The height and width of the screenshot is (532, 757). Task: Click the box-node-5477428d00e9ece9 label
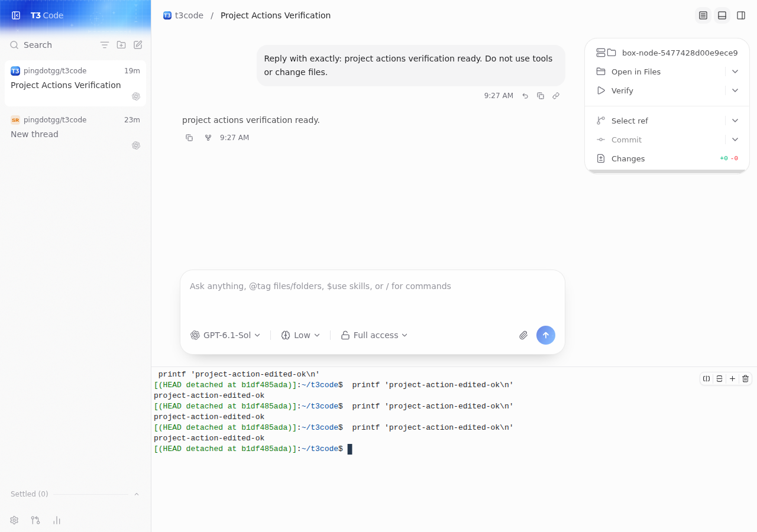pos(680,53)
